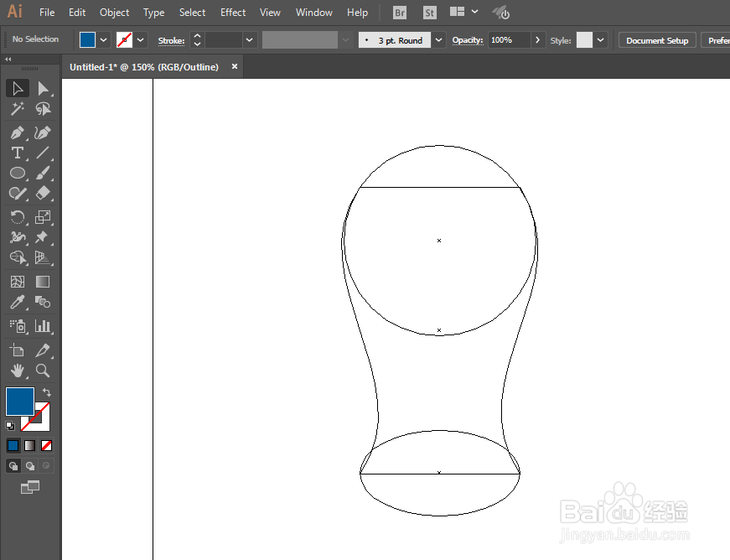Set paint type to Gradient
The image size is (730, 560).
30,445
